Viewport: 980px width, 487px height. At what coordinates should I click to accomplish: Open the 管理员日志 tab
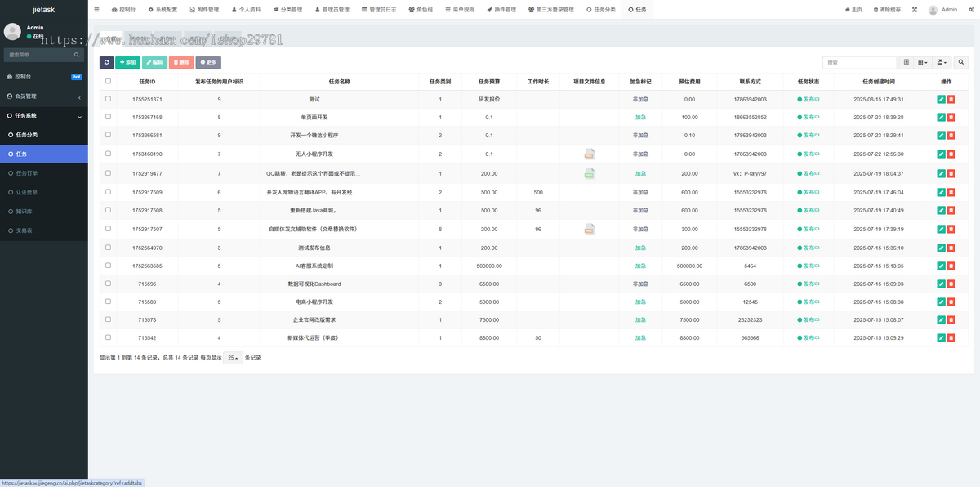click(378, 10)
